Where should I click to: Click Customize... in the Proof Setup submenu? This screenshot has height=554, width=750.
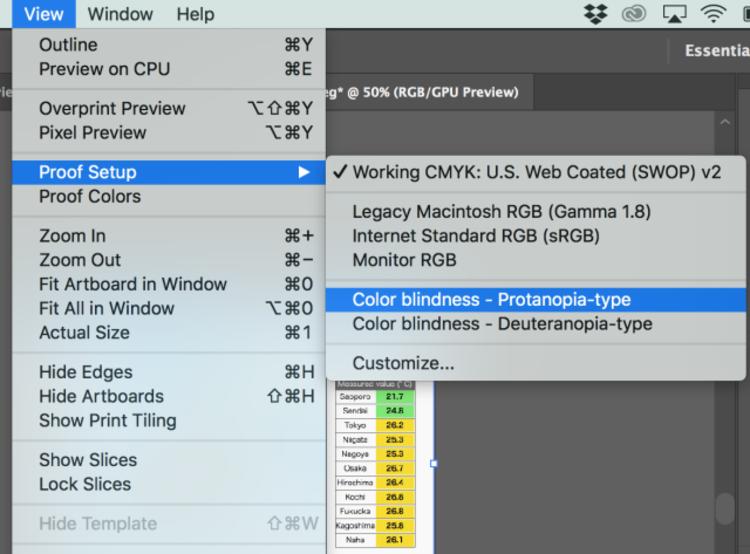click(403, 364)
